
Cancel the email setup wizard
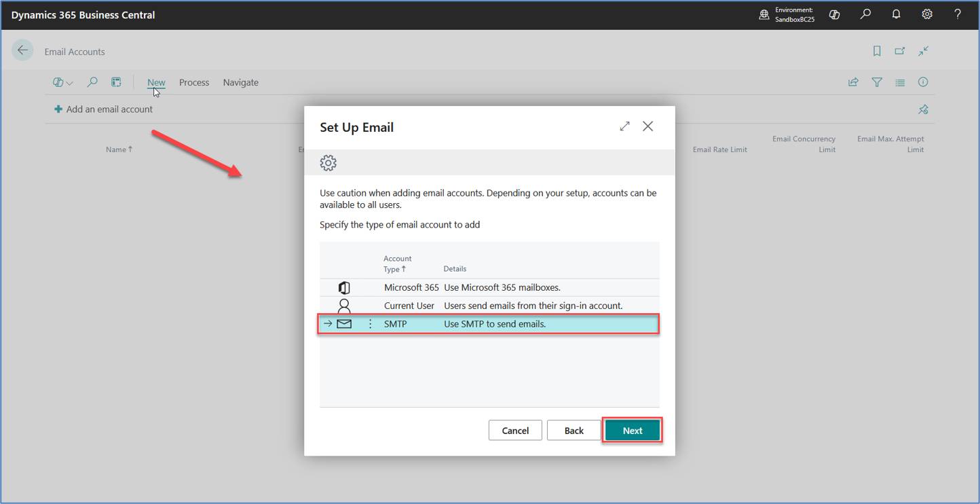[515, 431]
